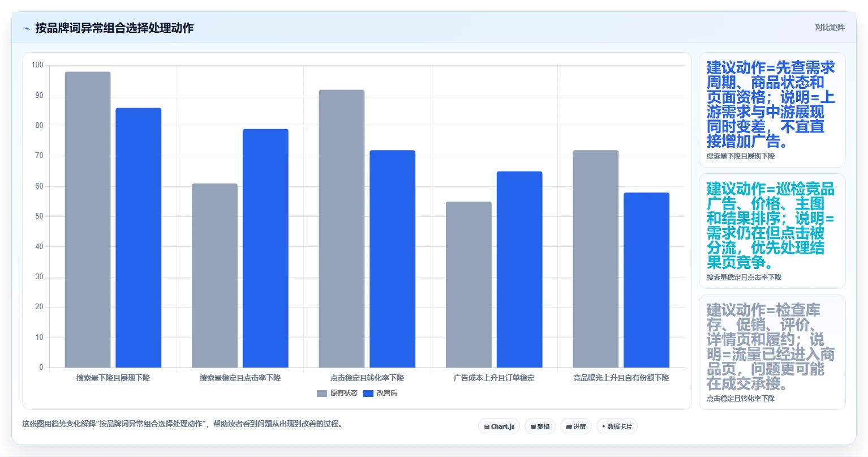Select the Chart.js chip

(499, 426)
